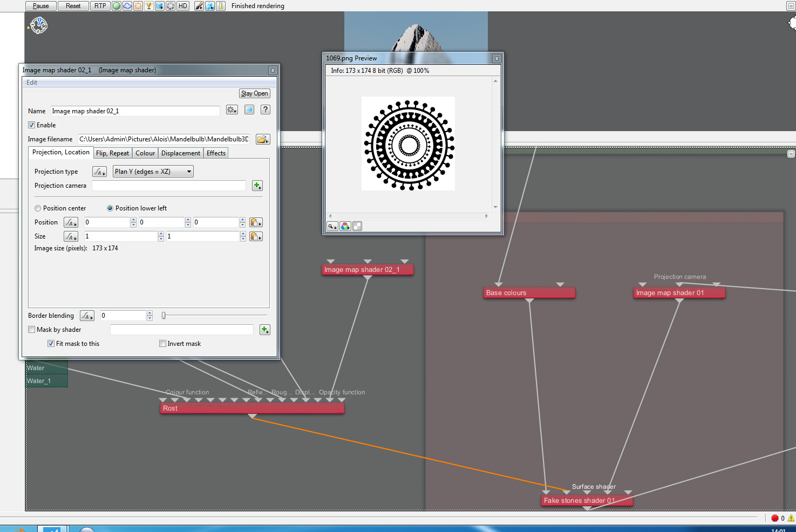
Task: Click the paintbrush icon in render toolbar
Action: pos(199,6)
